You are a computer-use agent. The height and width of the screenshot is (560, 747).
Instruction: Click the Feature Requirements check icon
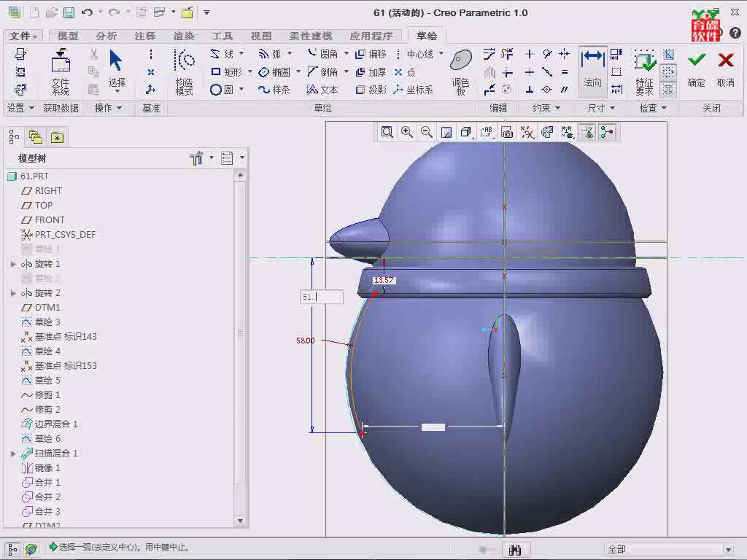pyautogui.click(x=644, y=71)
